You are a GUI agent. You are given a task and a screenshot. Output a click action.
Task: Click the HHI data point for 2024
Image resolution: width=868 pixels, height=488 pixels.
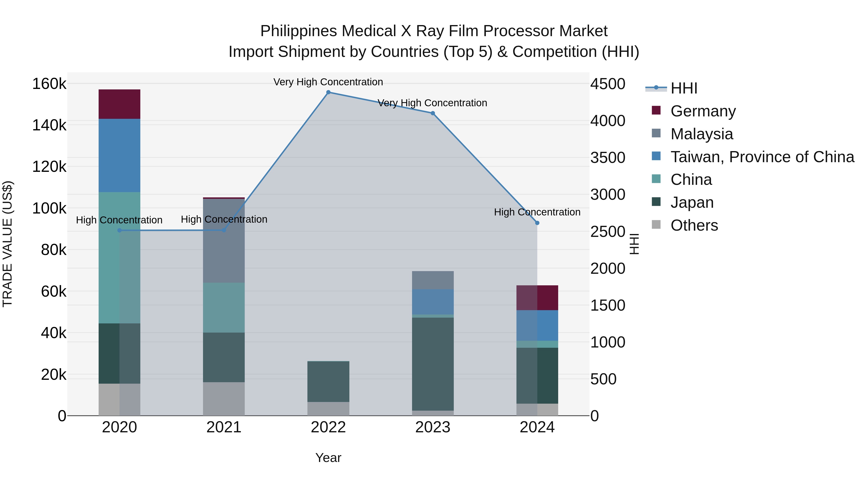tap(537, 223)
